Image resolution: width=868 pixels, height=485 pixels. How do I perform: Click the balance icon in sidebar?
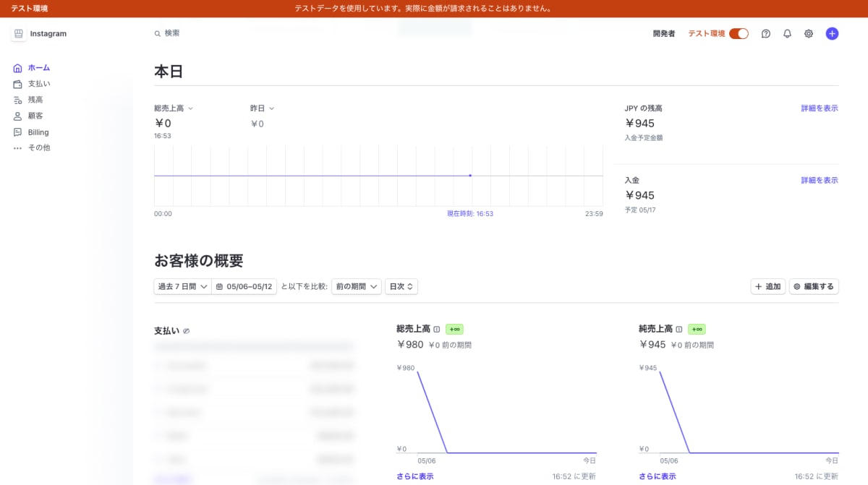click(x=18, y=100)
